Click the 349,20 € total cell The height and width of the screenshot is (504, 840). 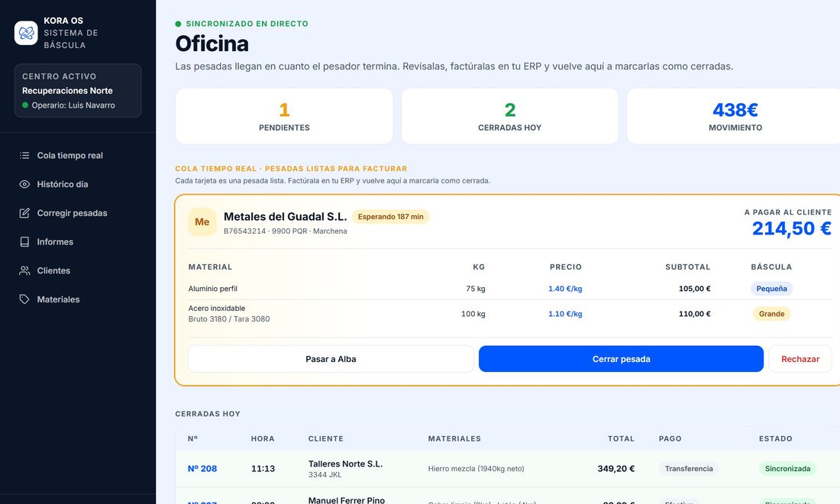point(616,469)
